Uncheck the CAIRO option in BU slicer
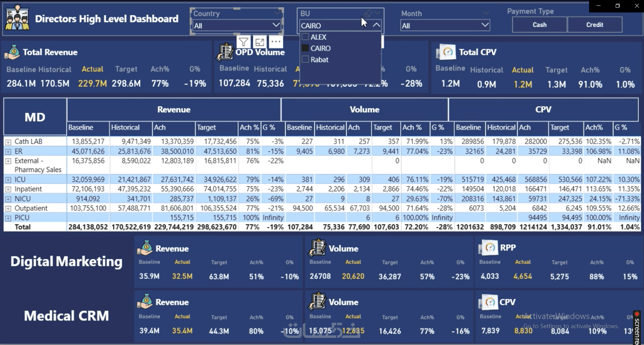 305,48
